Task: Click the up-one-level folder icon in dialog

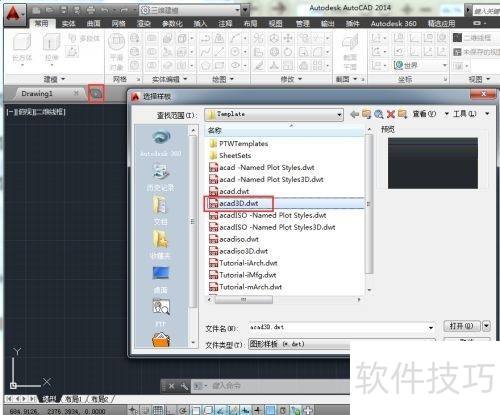Action: (x=366, y=114)
